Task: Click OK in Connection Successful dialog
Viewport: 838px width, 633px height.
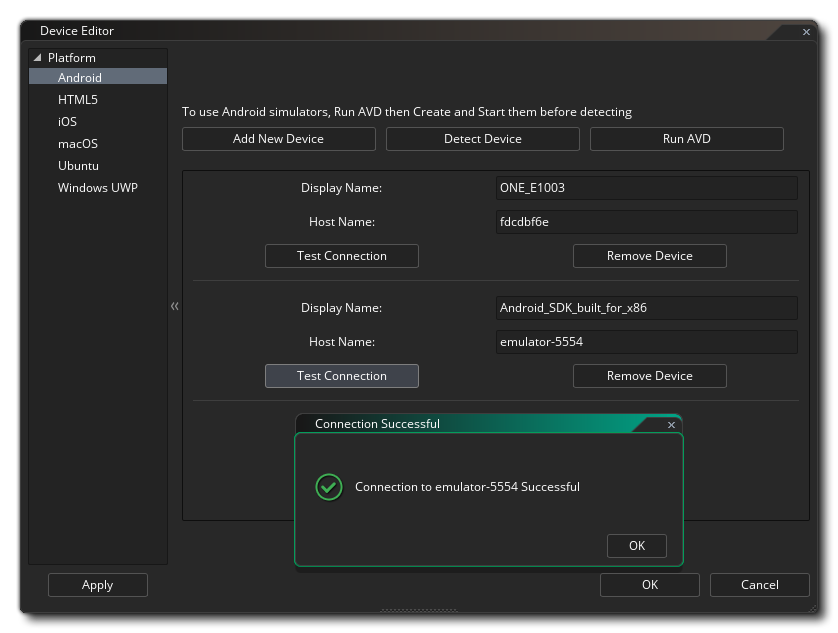Action: 637,546
